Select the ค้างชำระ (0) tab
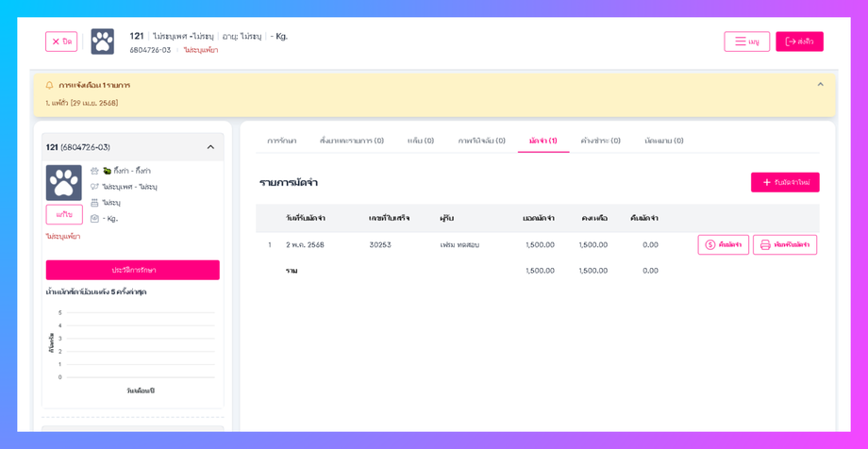The height and width of the screenshot is (449, 868). click(x=601, y=141)
